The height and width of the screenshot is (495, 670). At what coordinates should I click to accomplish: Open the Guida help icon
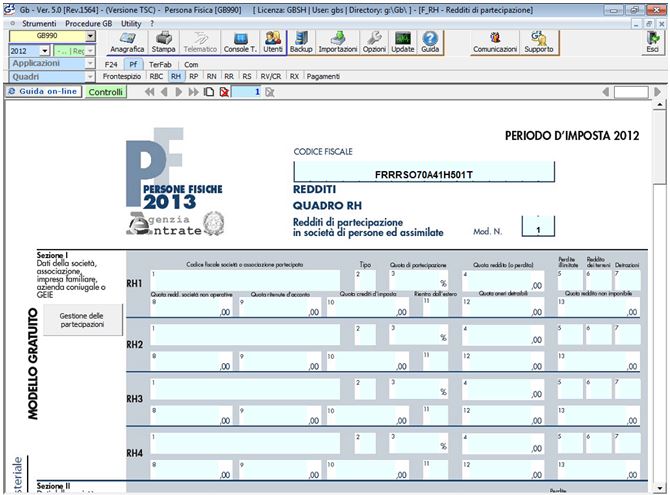click(x=430, y=43)
